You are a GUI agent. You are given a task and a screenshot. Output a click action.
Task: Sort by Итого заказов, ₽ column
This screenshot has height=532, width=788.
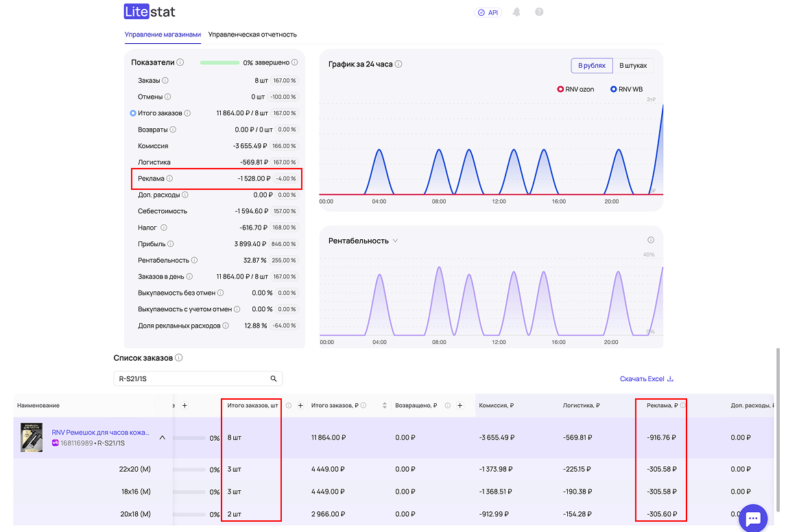pyautogui.click(x=385, y=406)
